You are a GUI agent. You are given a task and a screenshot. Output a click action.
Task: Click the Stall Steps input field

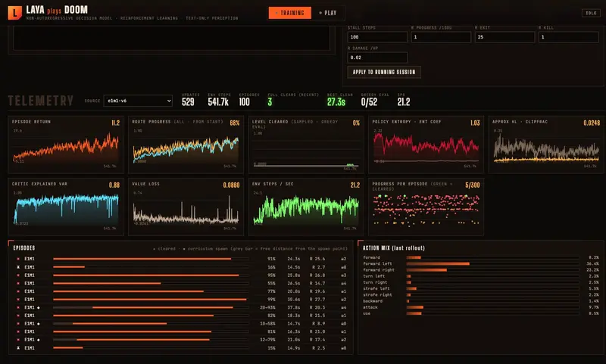coord(377,37)
